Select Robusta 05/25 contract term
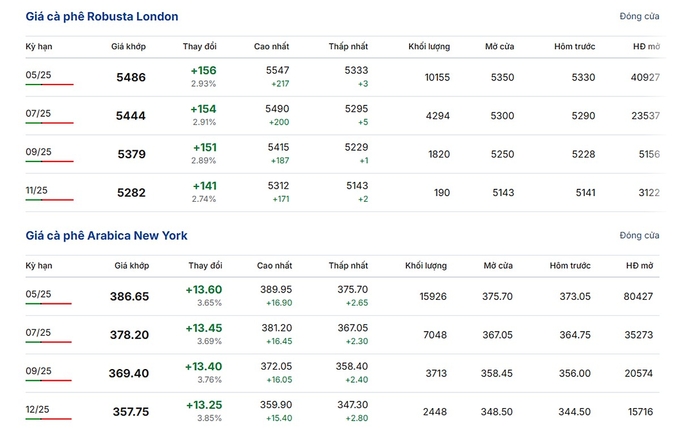Viewport: 680px width, 428px height. pos(38,75)
